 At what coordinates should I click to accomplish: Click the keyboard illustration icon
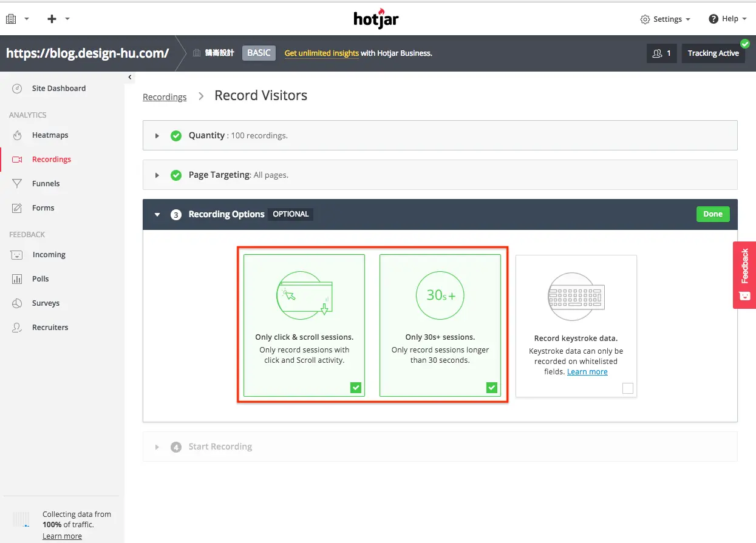tap(576, 296)
